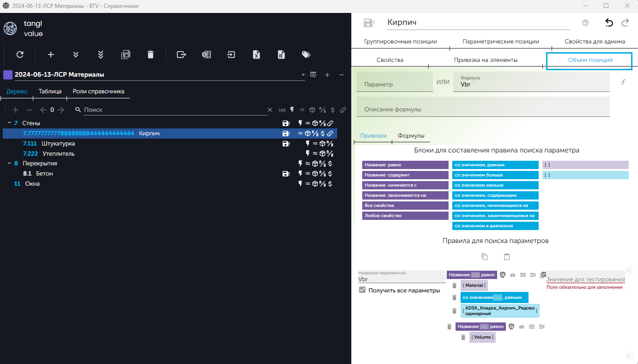
Task: Click the 'со значением в диапазоне' block
Action: click(x=495, y=226)
